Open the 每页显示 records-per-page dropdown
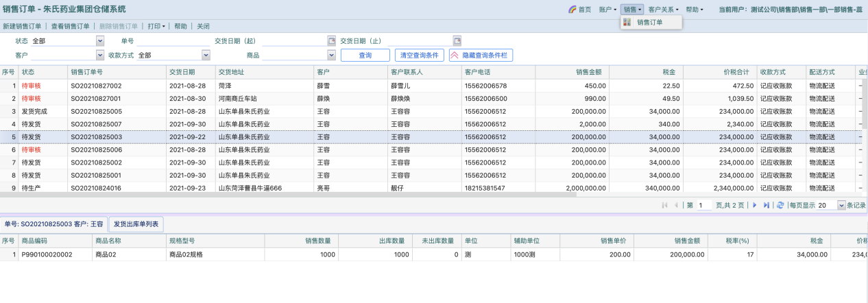Image resolution: width=868 pixels, height=303 pixels. pyautogui.click(x=842, y=205)
